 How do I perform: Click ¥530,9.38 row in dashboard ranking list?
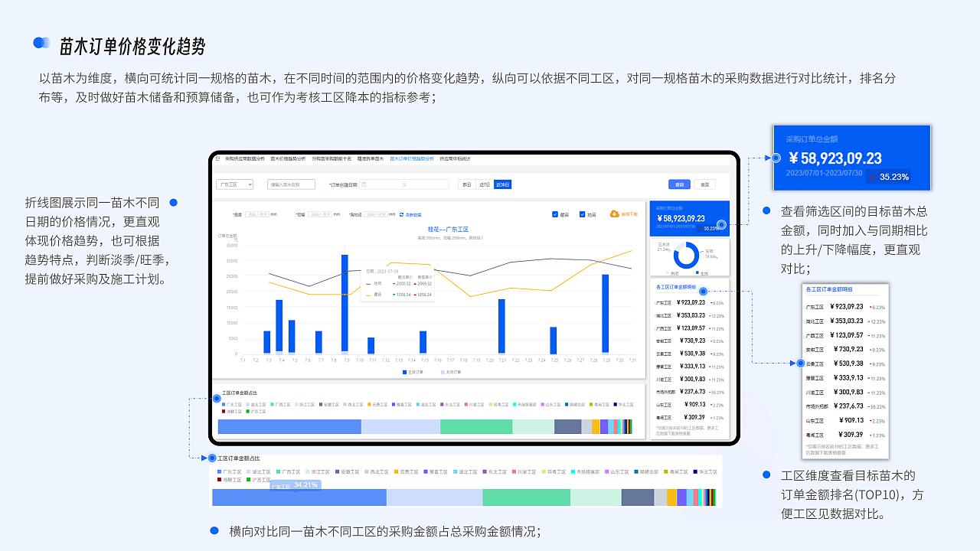click(x=690, y=354)
